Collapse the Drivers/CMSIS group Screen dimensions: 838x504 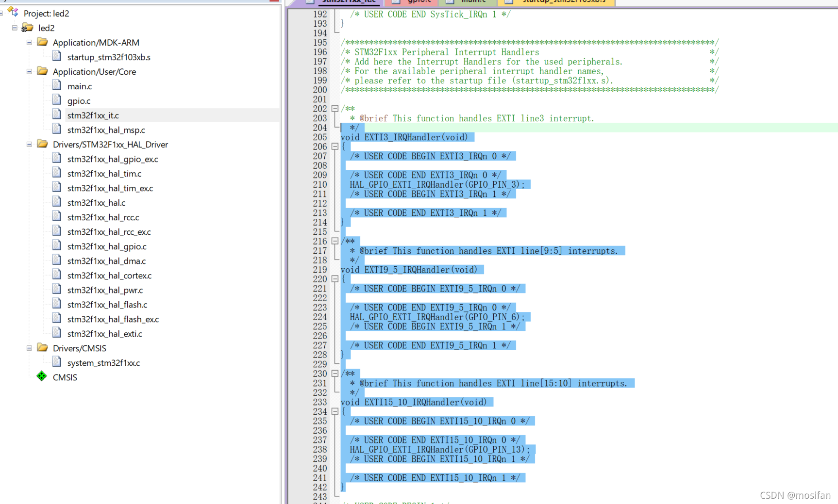pos(29,348)
